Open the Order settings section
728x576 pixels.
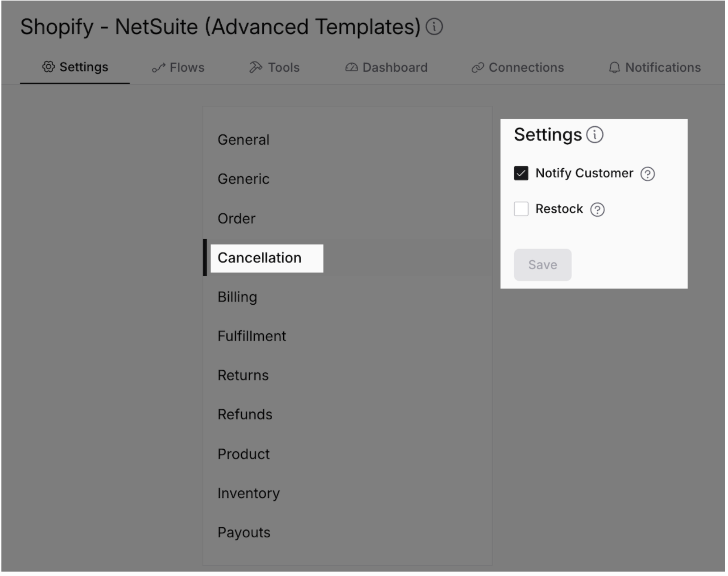[x=348, y=219]
